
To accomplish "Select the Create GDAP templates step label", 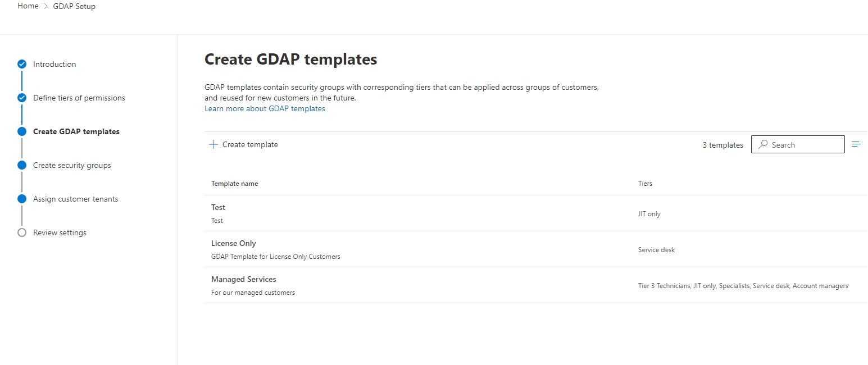I will (76, 131).
